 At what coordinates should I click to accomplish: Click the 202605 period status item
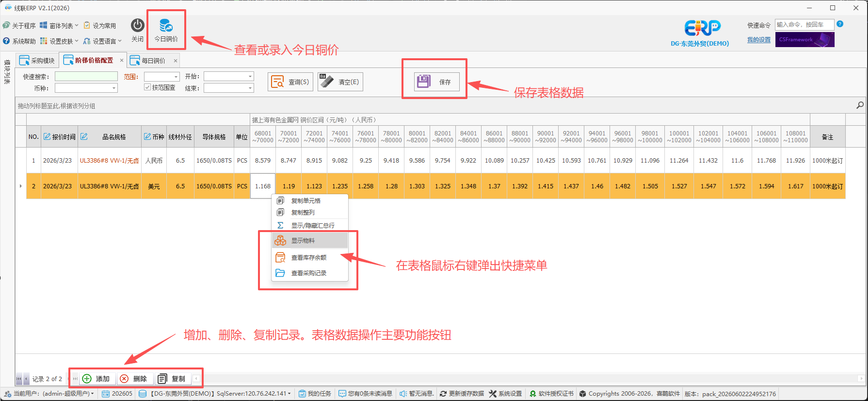click(x=117, y=394)
